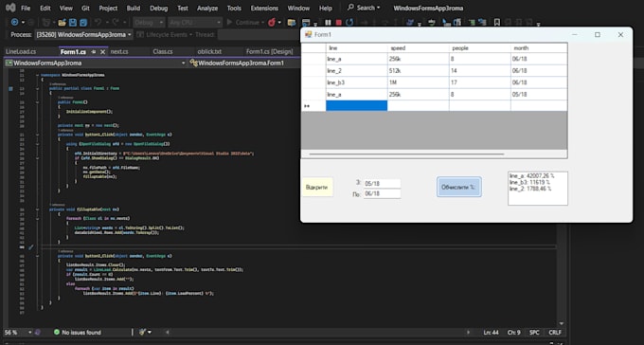Click the Navigate Backward arrow icon
The image size is (644, 345).
point(15,22)
